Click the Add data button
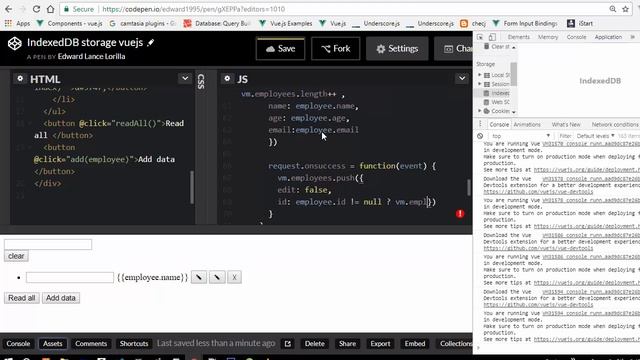The width and height of the screenshot is (640, 360). pos(60,298)
